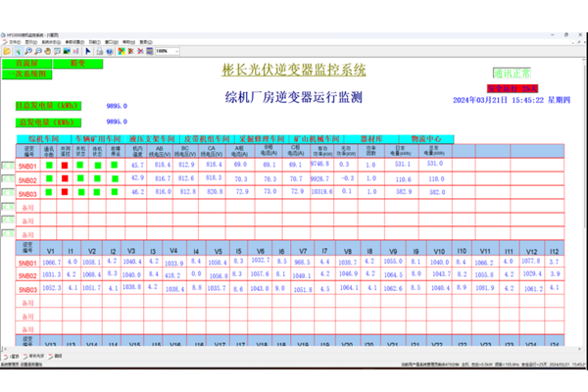Click the 一次系统图 button
The height and width of the screenshot is (392, 588).
[28, 73]
